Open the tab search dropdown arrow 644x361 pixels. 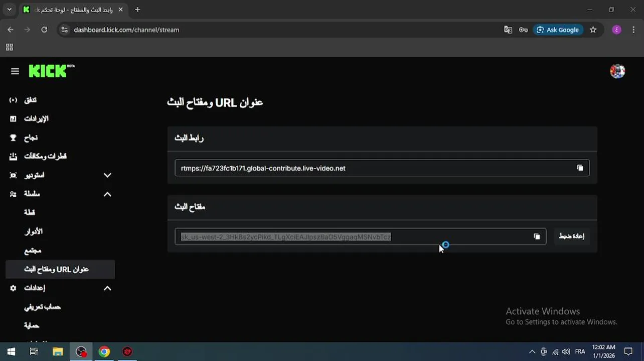point(9,10)
